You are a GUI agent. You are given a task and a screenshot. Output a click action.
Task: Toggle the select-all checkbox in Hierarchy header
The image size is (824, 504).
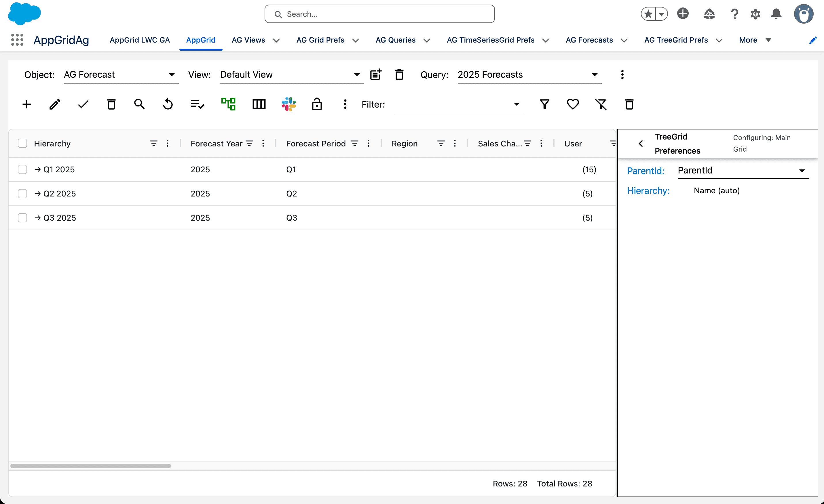coord(22,143)
